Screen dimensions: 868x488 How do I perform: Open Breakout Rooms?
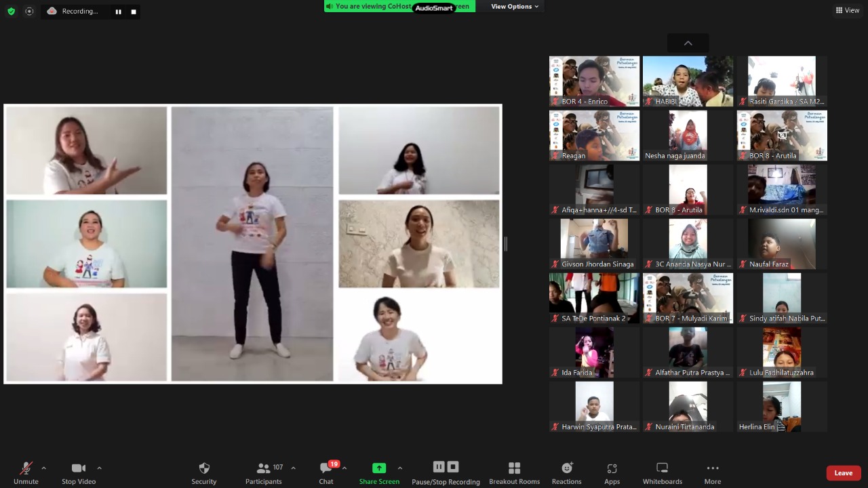tap(514, 472)
